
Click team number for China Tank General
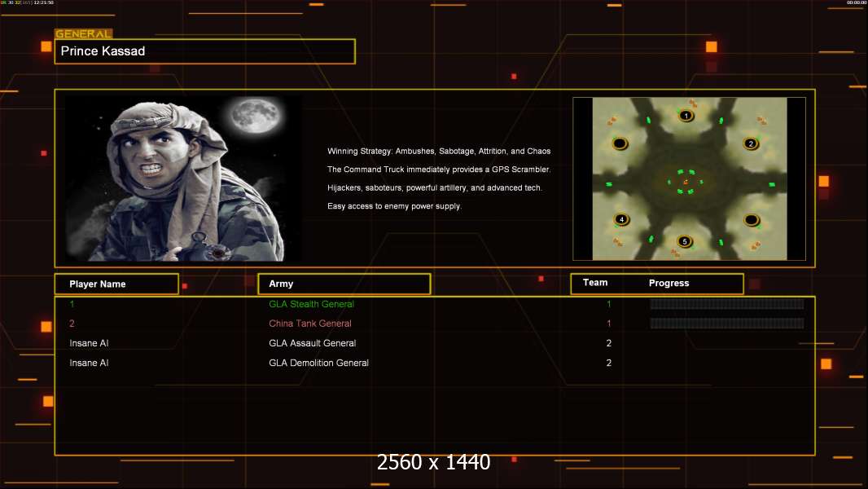[609, 324]
